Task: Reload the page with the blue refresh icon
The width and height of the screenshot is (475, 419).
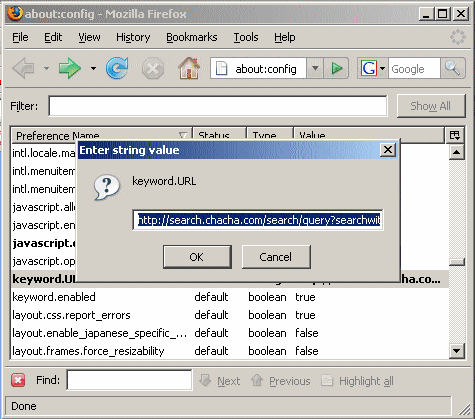Action: click(117, 68)
